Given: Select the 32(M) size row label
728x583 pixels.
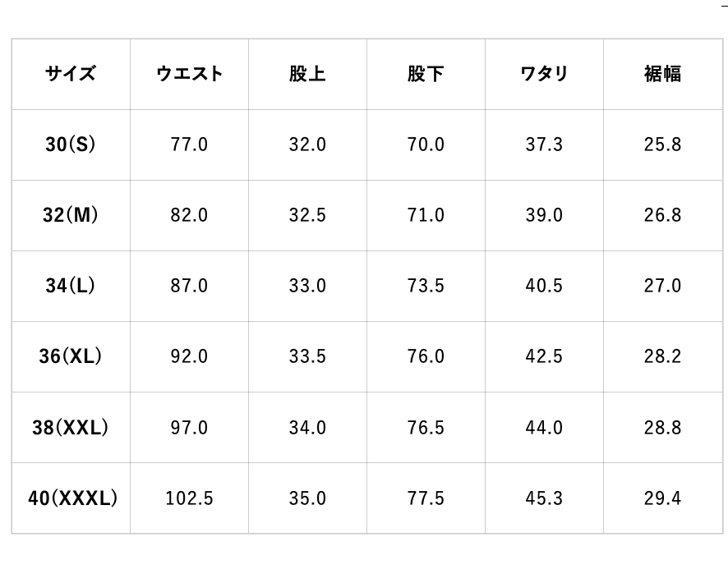Looking at the screenshot, I should [71, 215].
